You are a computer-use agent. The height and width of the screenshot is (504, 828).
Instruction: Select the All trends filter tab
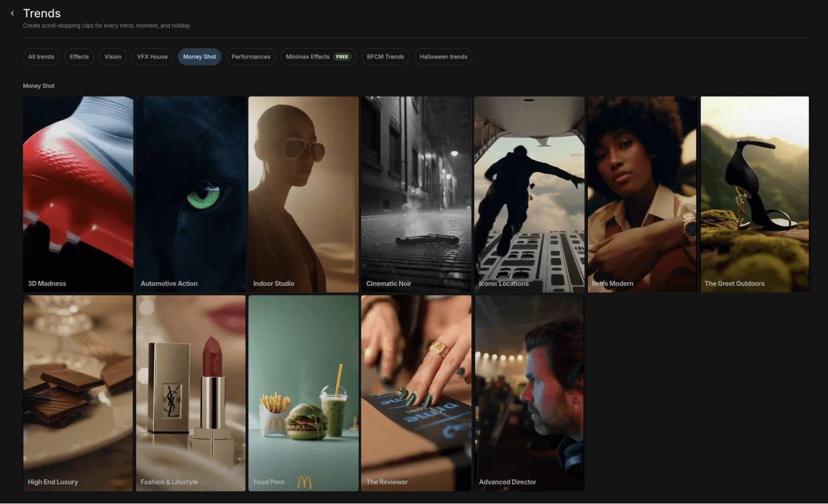pyautogui.click(x=41, y=57)
